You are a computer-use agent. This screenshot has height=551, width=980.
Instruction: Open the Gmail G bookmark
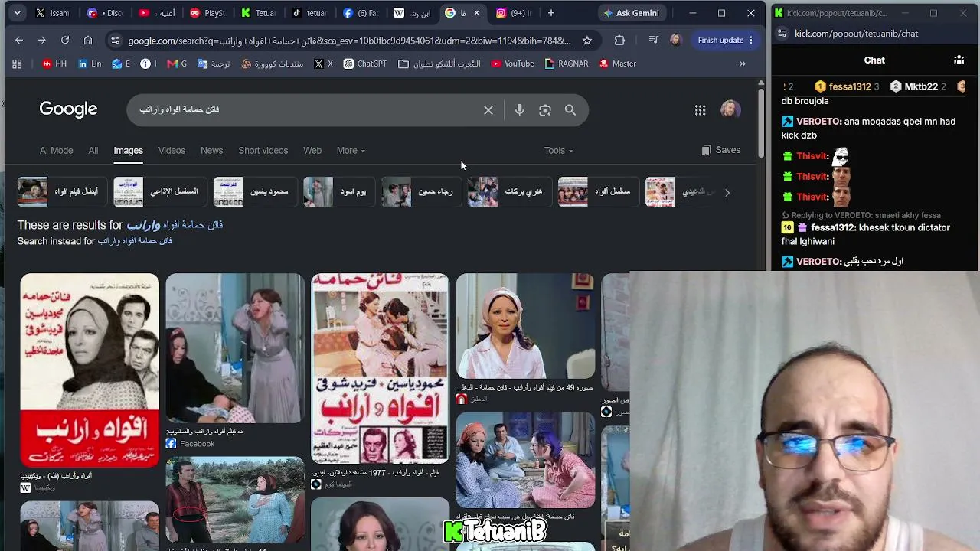[x=177, y=64]
